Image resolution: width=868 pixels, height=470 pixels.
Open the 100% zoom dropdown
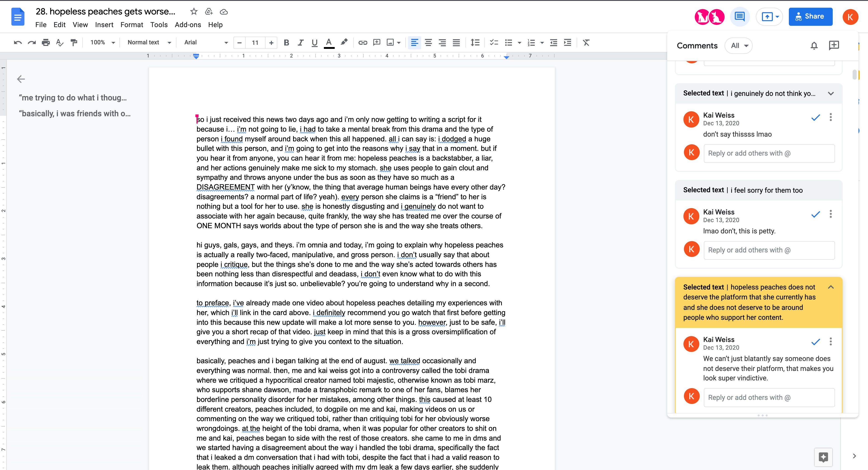pyautogui.click(x=103, y=43)
